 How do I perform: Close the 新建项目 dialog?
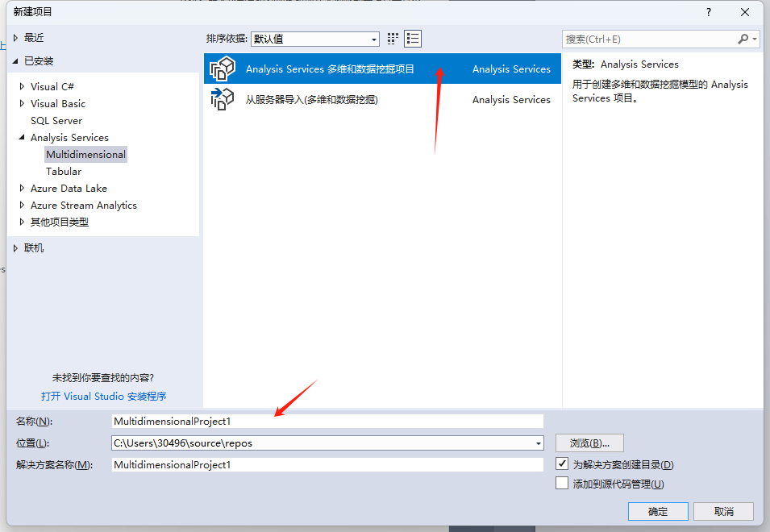point(745,12)
